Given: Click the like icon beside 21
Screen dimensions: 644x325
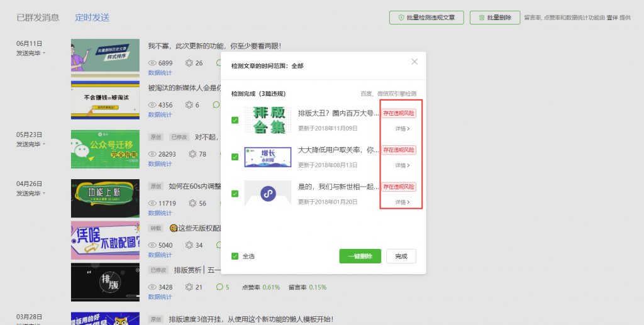Looking at the screenshot, I should 189,287.
